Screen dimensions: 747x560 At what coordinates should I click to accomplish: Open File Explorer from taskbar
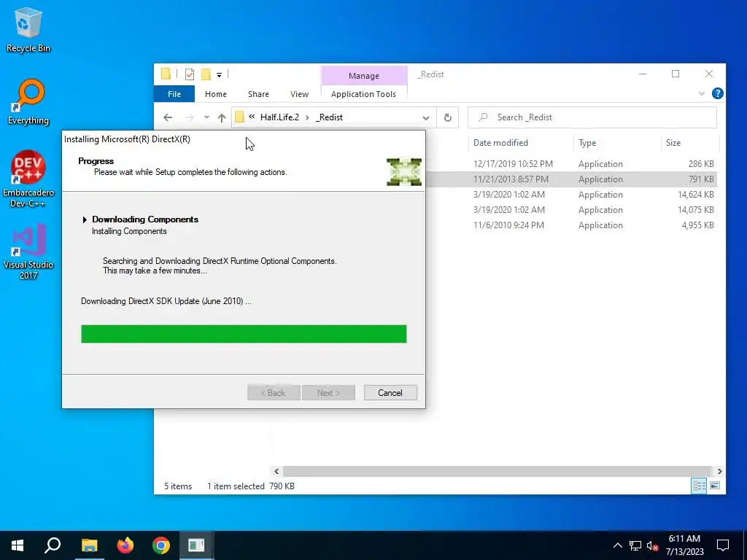pos(89,545)
